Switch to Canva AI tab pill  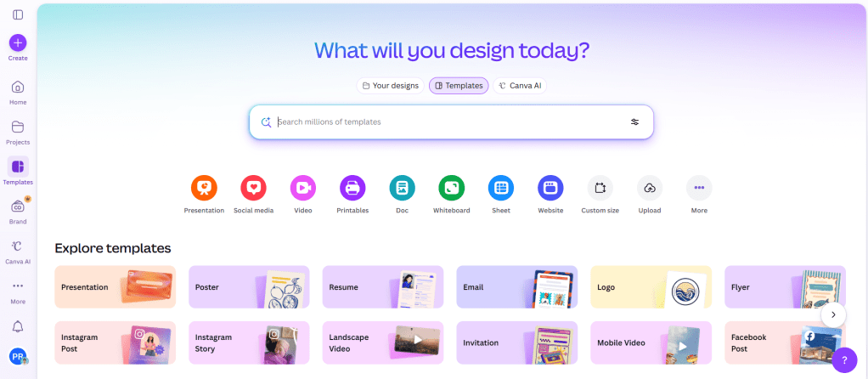click(520, 86)
